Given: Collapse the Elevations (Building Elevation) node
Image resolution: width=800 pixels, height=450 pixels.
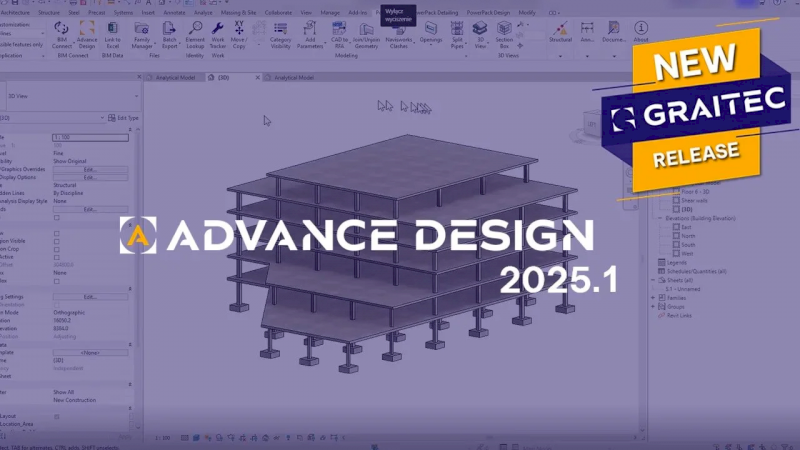Looking at the screenshot, I should pos(660,218).
